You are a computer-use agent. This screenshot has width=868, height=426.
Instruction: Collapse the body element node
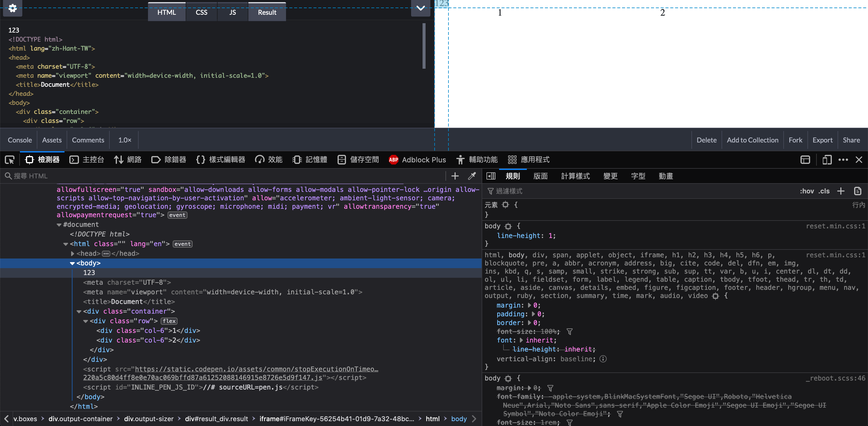[x=72, y=263]
